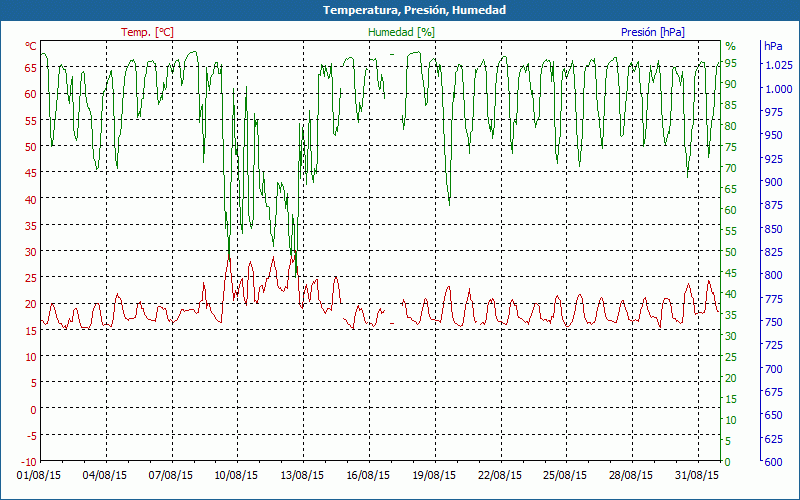Click the temperature axis value 0
The height and width of the screenshot is (500, 800).
point(34,410)
